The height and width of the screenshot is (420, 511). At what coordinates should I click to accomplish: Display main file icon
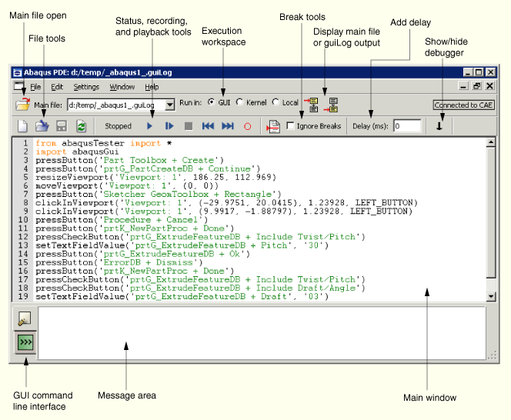tap(312, 105)
